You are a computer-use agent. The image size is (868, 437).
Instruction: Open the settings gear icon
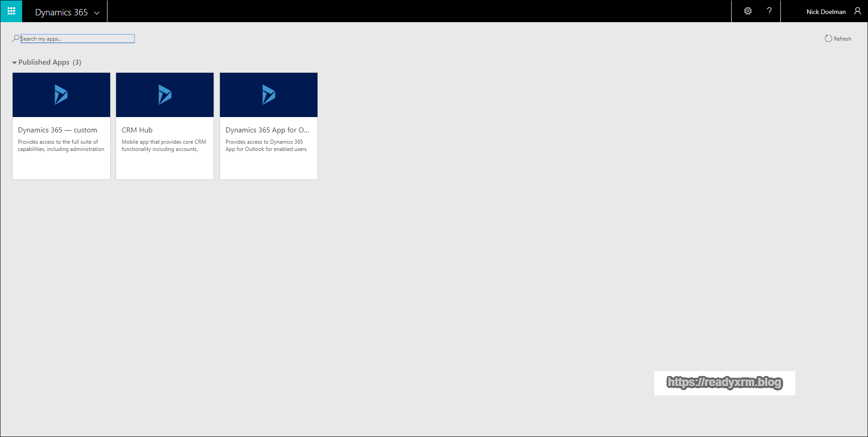pos(748,11)
